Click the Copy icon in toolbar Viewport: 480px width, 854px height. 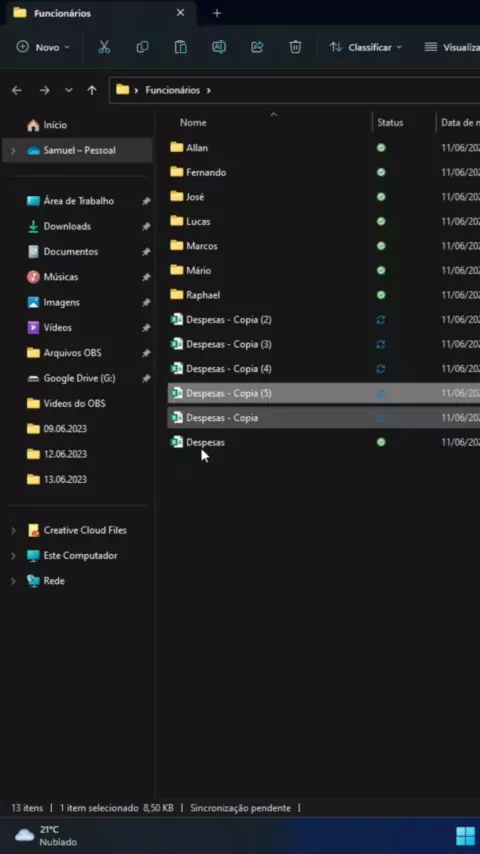point(142,47)
